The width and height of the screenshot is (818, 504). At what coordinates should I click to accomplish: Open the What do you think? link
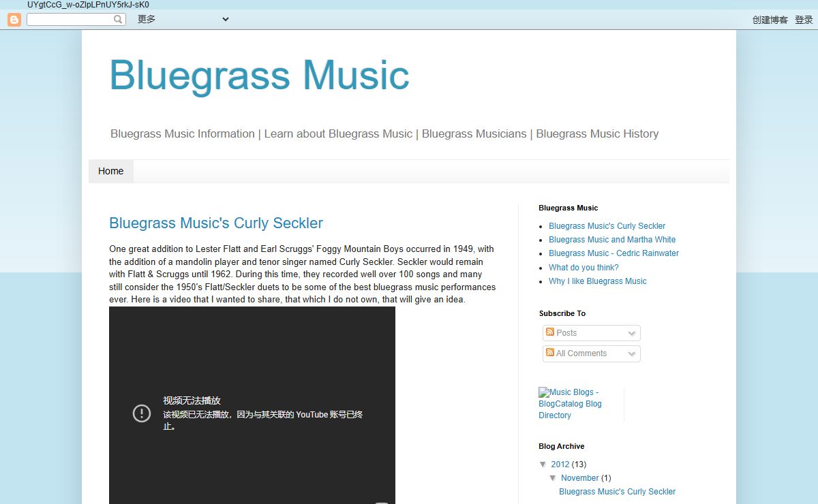(x=584, y=267)
